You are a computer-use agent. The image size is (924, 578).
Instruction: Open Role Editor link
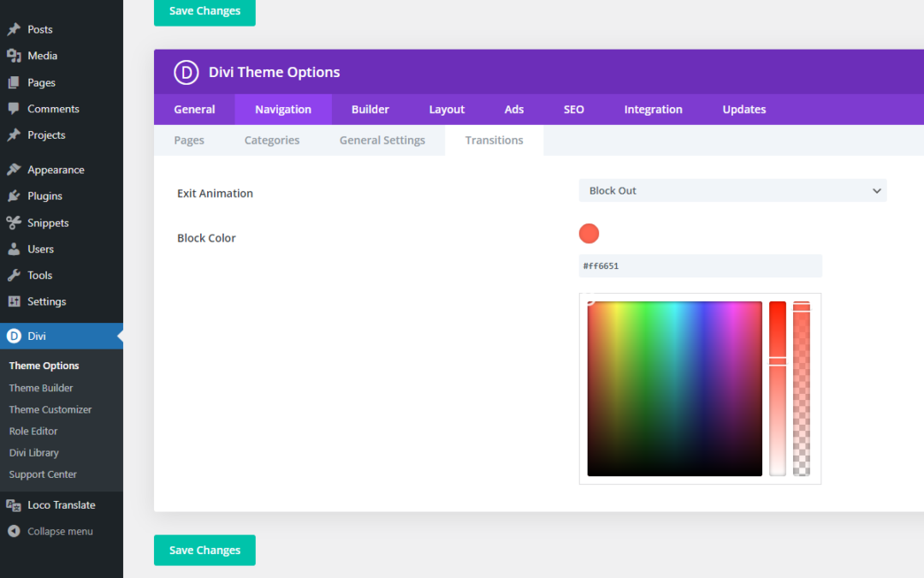(33, 431)
